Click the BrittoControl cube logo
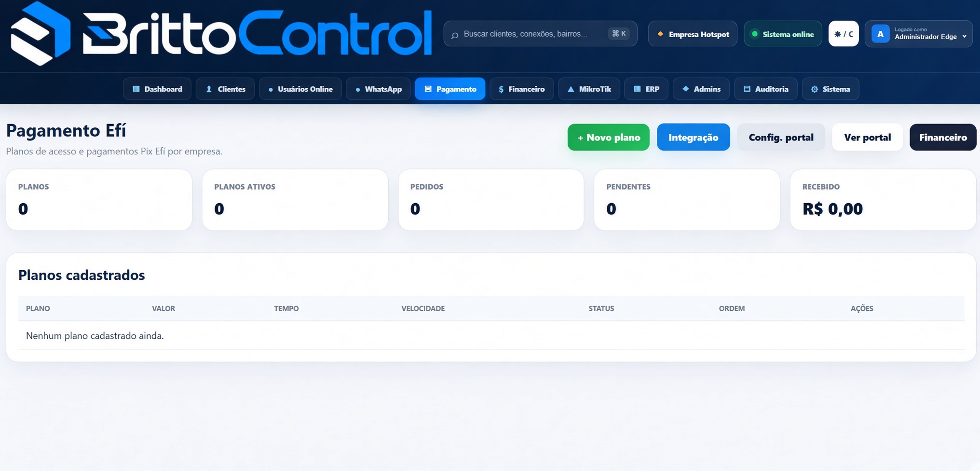Screen dimensions: 980x471 point(41,33)
